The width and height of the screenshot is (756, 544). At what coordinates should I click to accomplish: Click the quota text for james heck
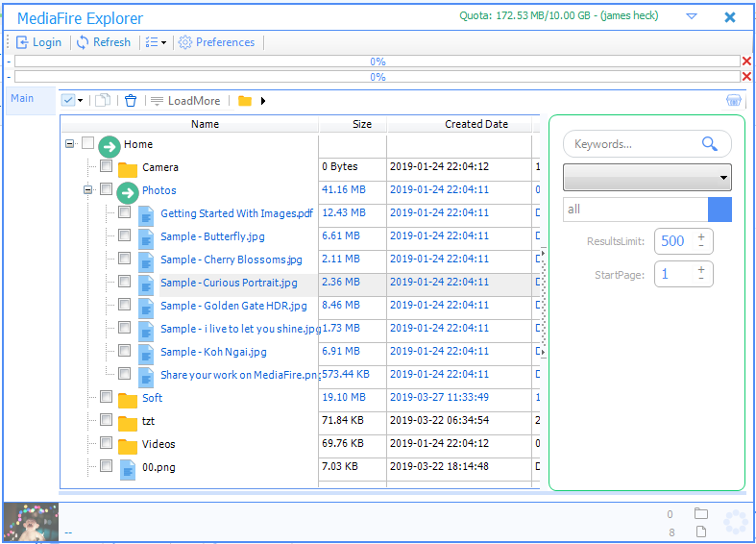pyautogui.click(x=558, y=16)
